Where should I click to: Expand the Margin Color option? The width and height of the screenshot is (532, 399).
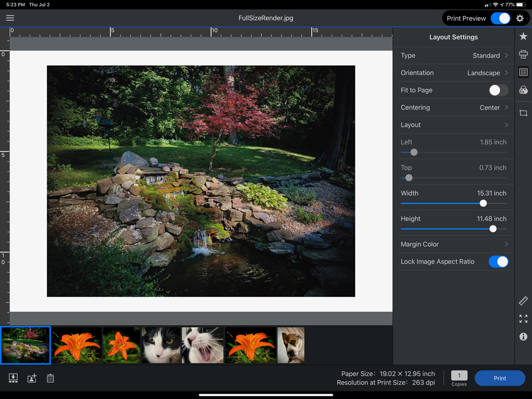click(x=454, y=244)
